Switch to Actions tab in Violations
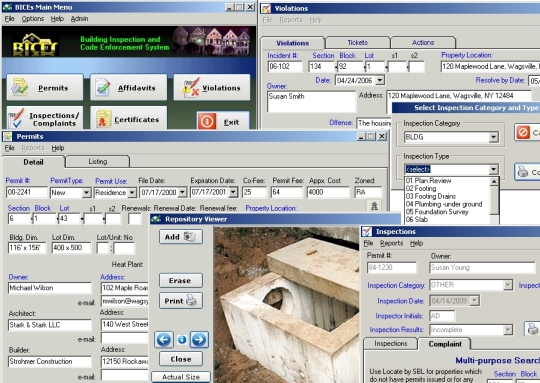 click(423, 42)
